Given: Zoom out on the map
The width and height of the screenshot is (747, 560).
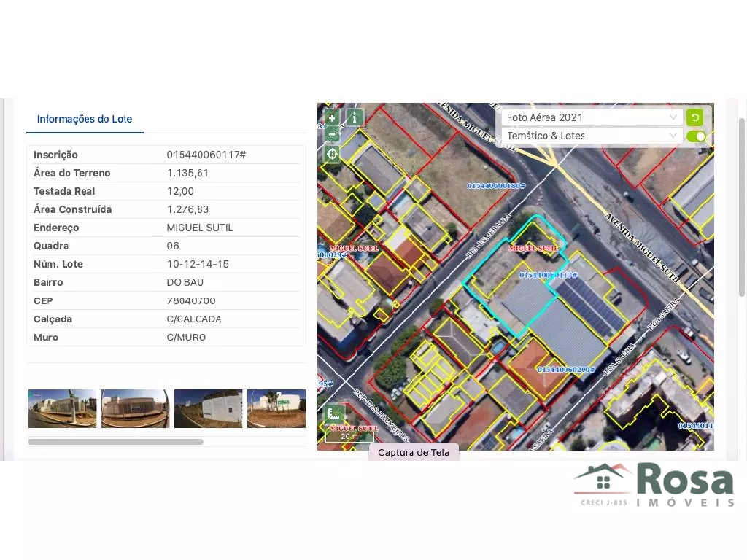Looking at the screenshot, I should [x=331, y=134].
